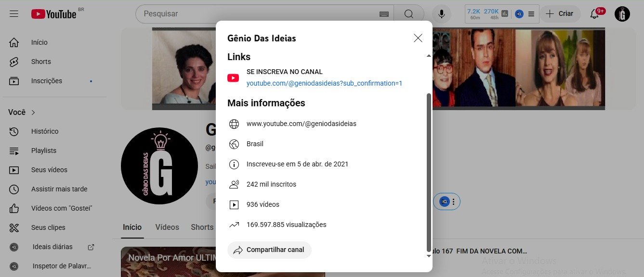
Task: Click the dialog scrollbar up arrow
Action: pyautogui.click(x=429, y=56)
